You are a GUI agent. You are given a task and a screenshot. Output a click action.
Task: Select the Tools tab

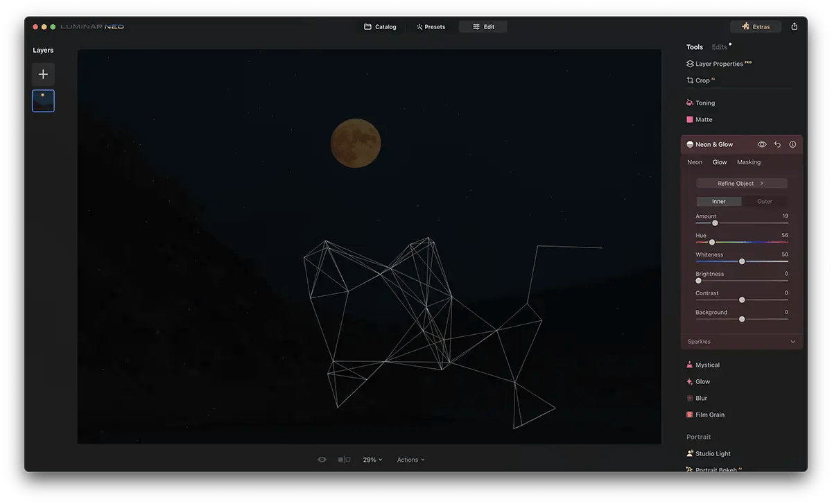(x=695, y=47)
